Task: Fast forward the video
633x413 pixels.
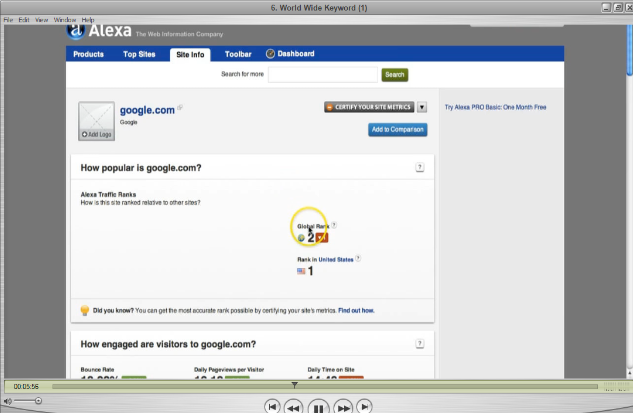Action: tap(343, 408)
